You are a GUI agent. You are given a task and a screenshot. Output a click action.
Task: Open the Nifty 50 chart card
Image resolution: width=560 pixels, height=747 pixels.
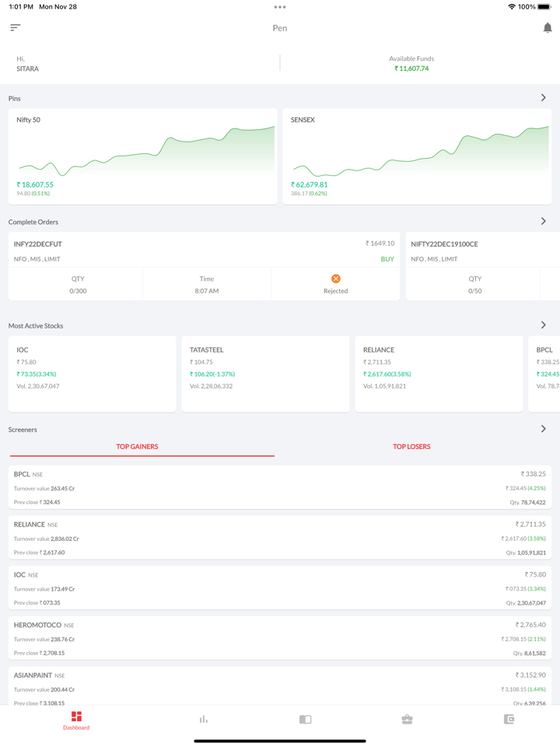142,156
